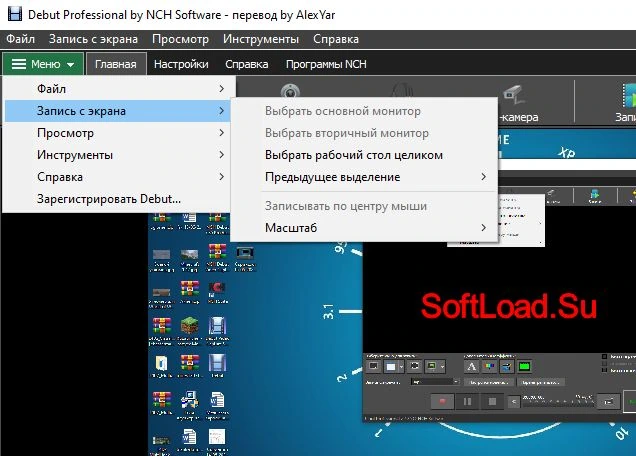Expand the Инструменты submenu chevron
The image size is (636, 456).
pyautogui.click(x=221, y=155)
